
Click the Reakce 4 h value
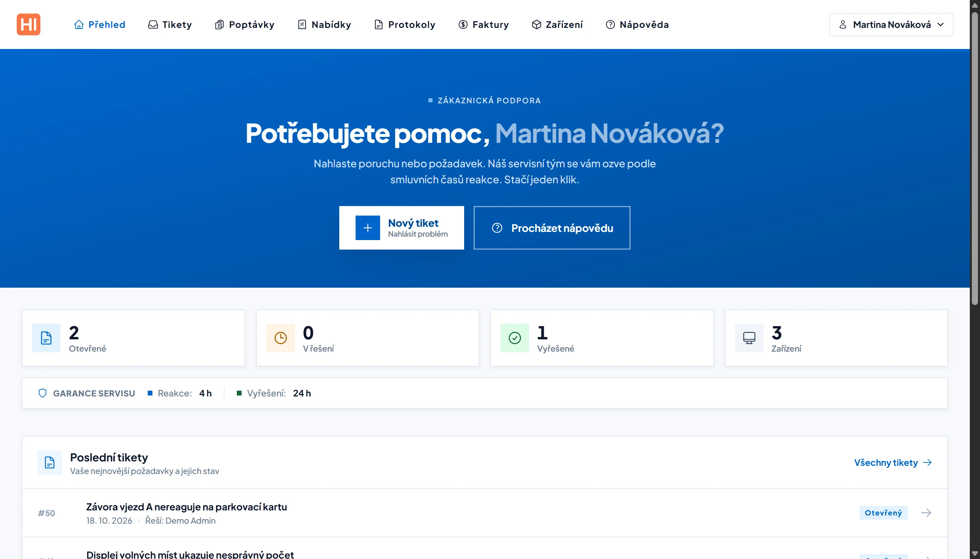(x=205, y=393)
